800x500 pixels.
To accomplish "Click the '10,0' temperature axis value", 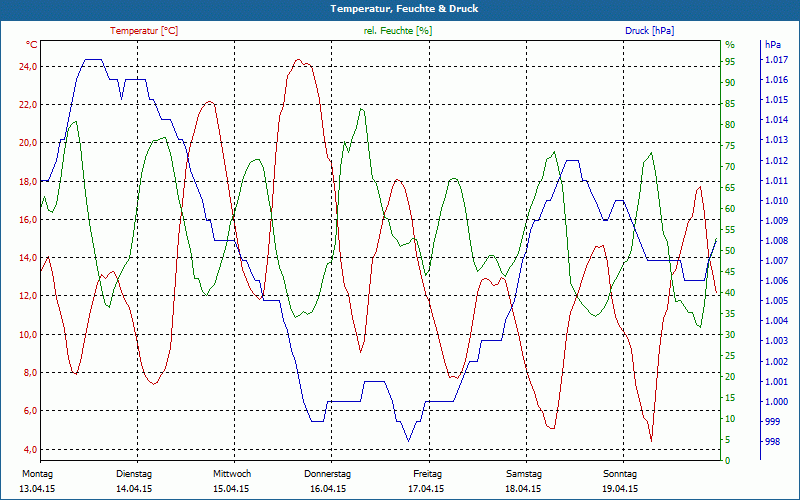I will pos(28,334).
